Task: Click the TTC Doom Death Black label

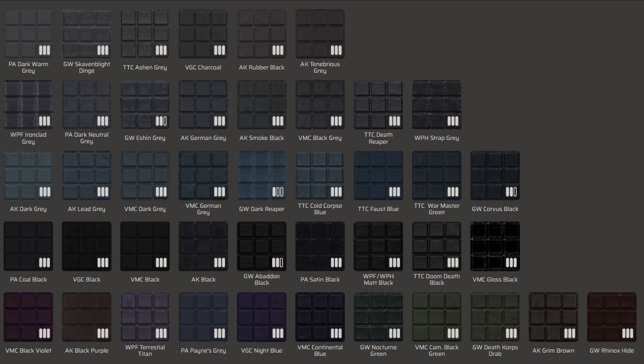Action: 436,279
